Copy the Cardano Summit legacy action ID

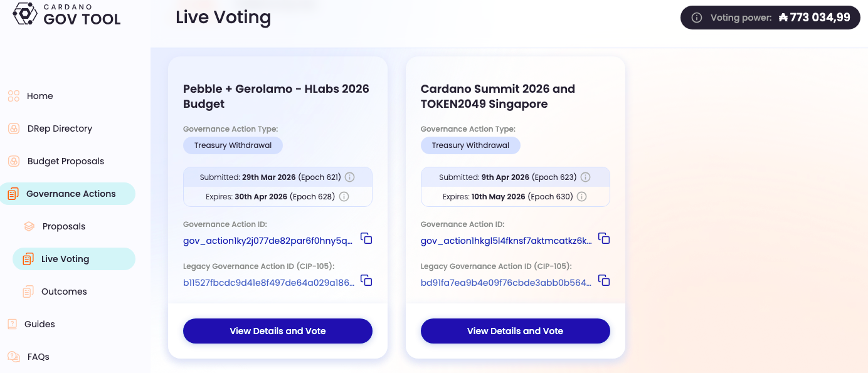pyautogui.click(x=604, y=280)
